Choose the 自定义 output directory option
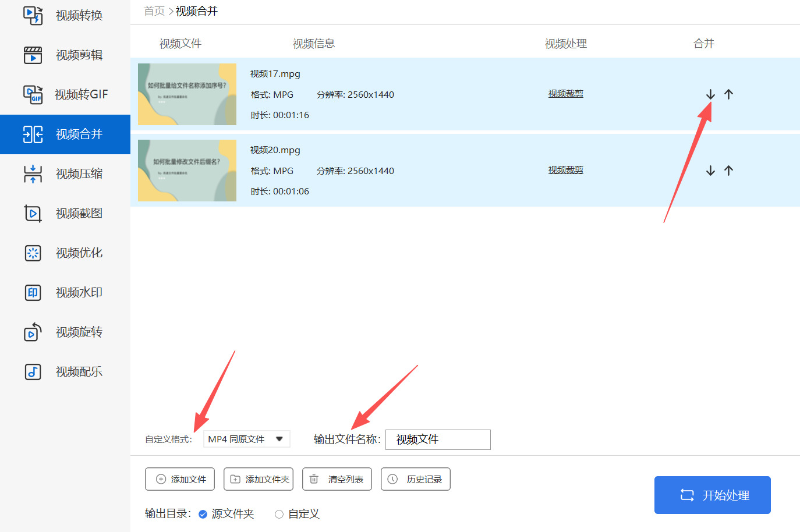The height and width of the screenshot is (532, 800). tap(279, 514)
